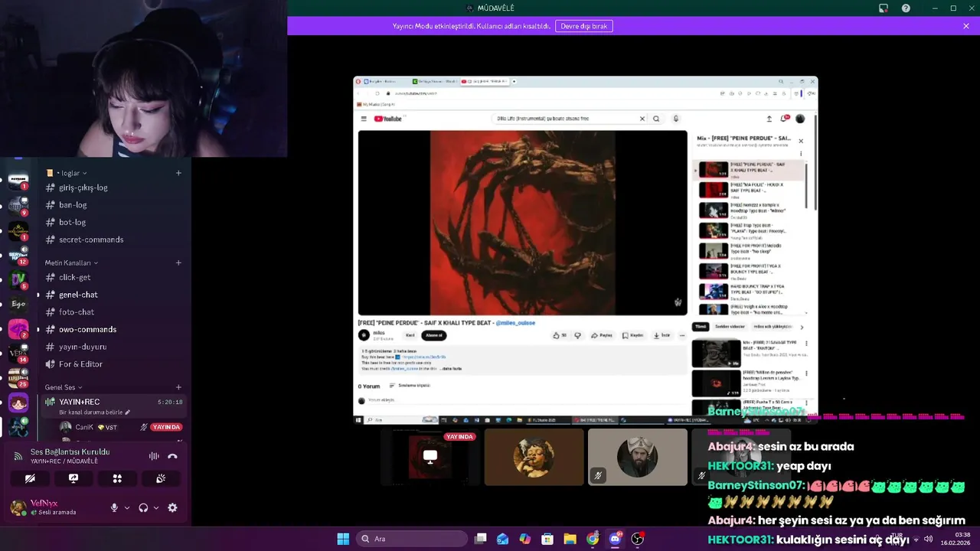The image size is (980, 551).
Task: Click YouTube search input field
Action: point(567,119)
